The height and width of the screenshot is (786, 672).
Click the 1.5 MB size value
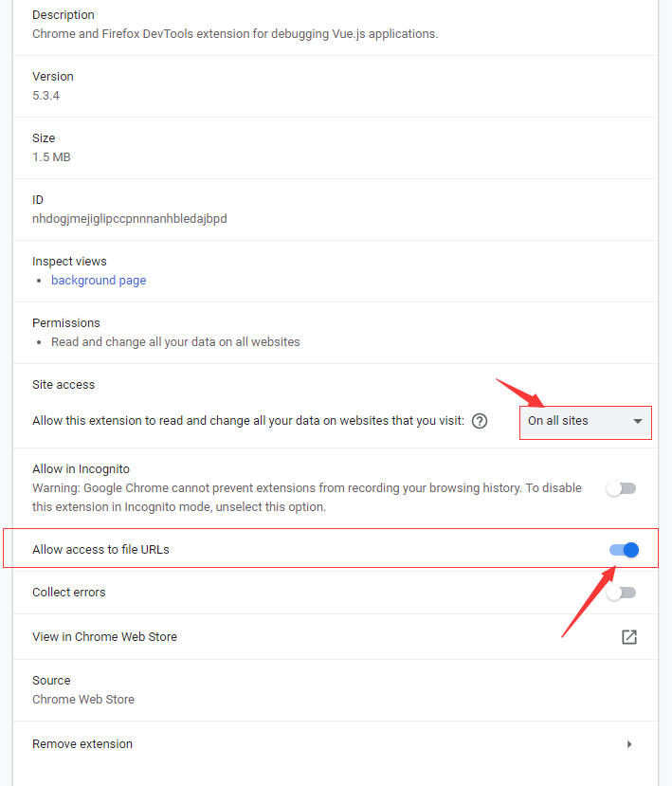(51, 157)
